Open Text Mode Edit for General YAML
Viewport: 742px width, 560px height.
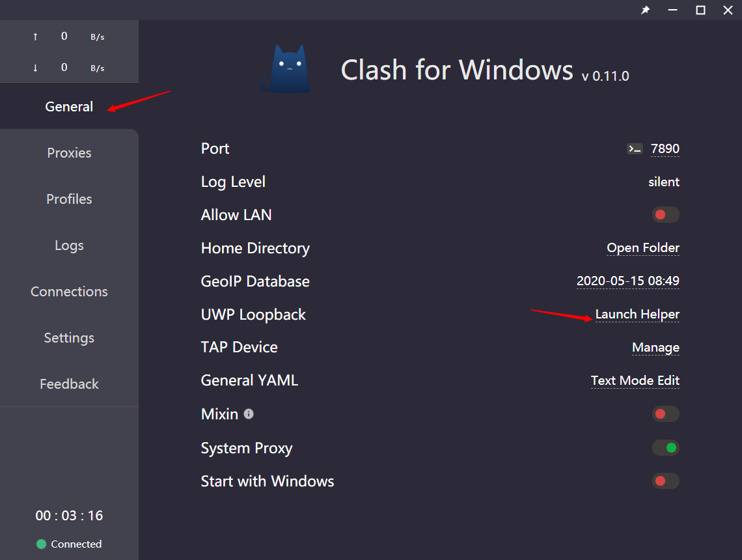point(635,380)
